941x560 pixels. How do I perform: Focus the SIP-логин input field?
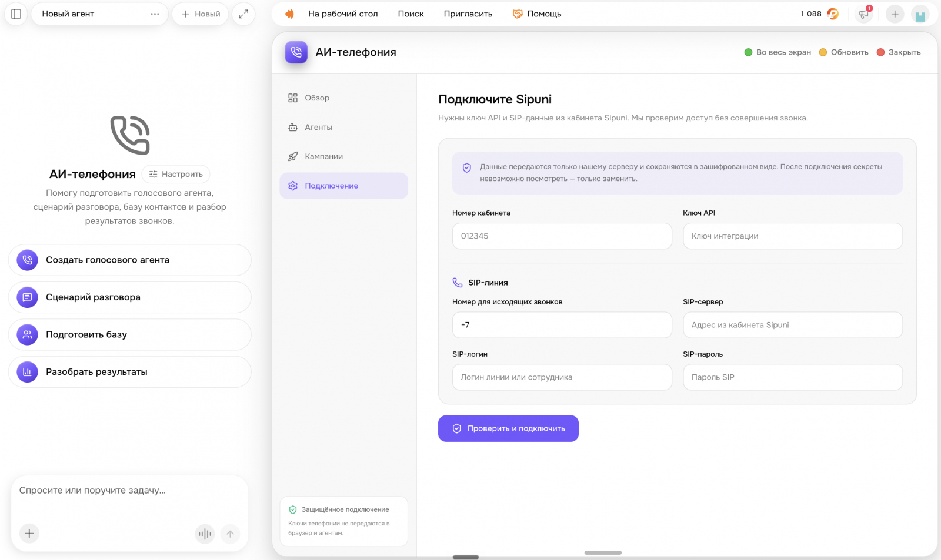[562, 377]
